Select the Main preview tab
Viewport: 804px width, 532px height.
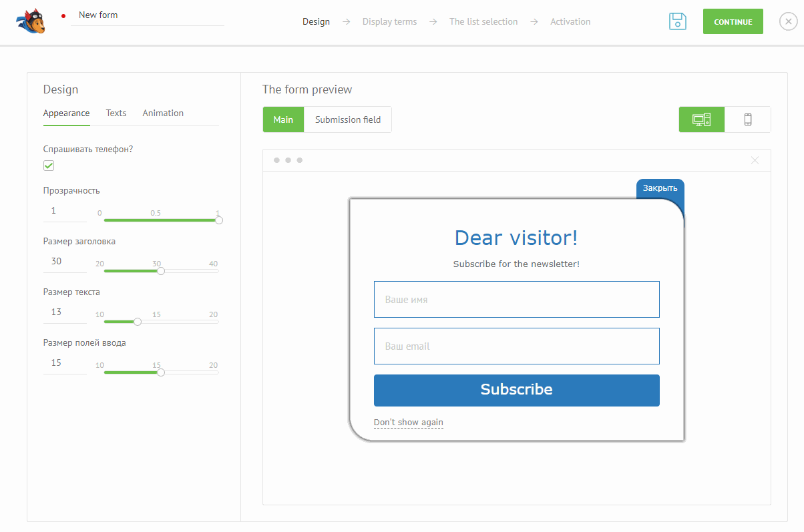[x=283, y=119]
